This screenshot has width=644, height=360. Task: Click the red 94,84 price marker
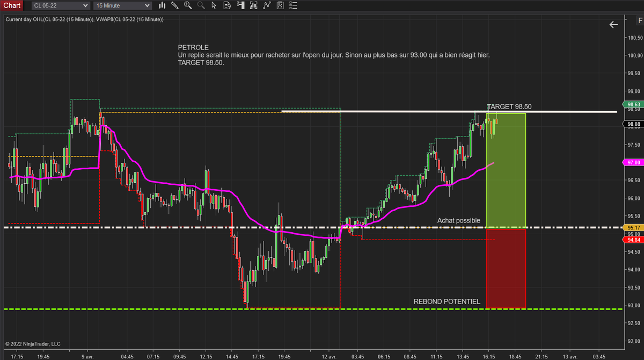point(634,240)
